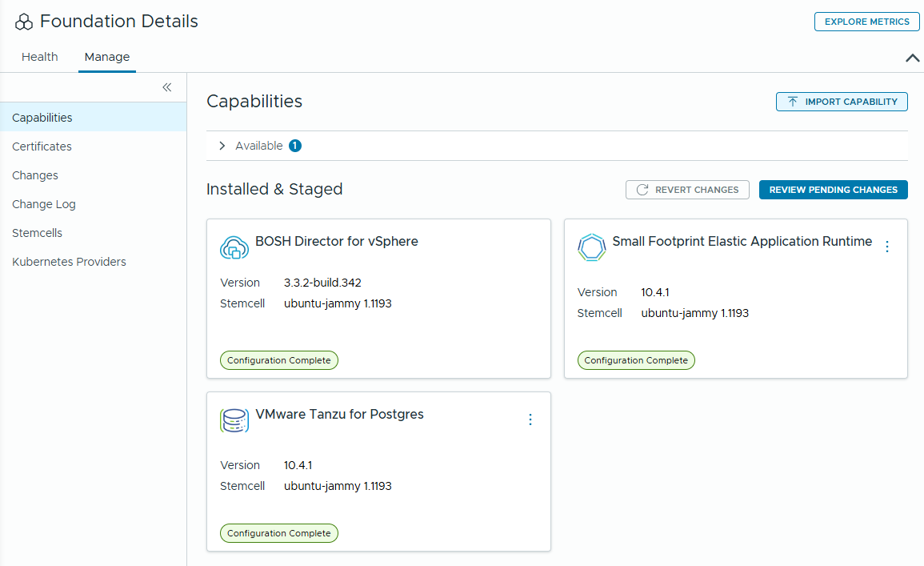Click Small Footprint Runtime version 10.4.1

(x=654, y=292)
